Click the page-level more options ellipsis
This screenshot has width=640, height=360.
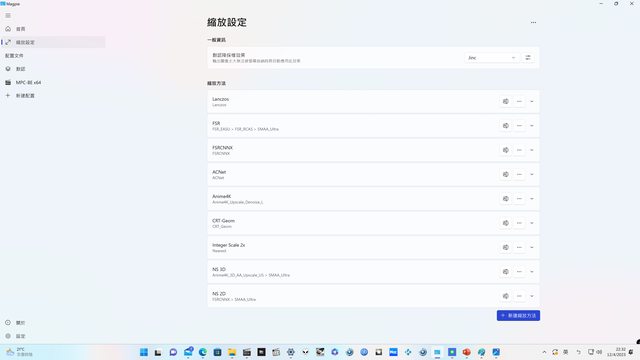(533, 22)
